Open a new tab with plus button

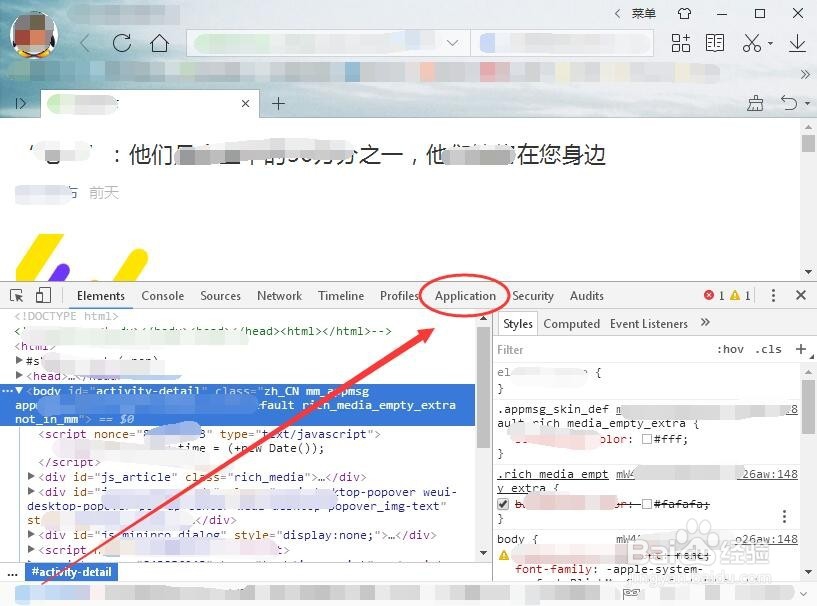[279, 104]
